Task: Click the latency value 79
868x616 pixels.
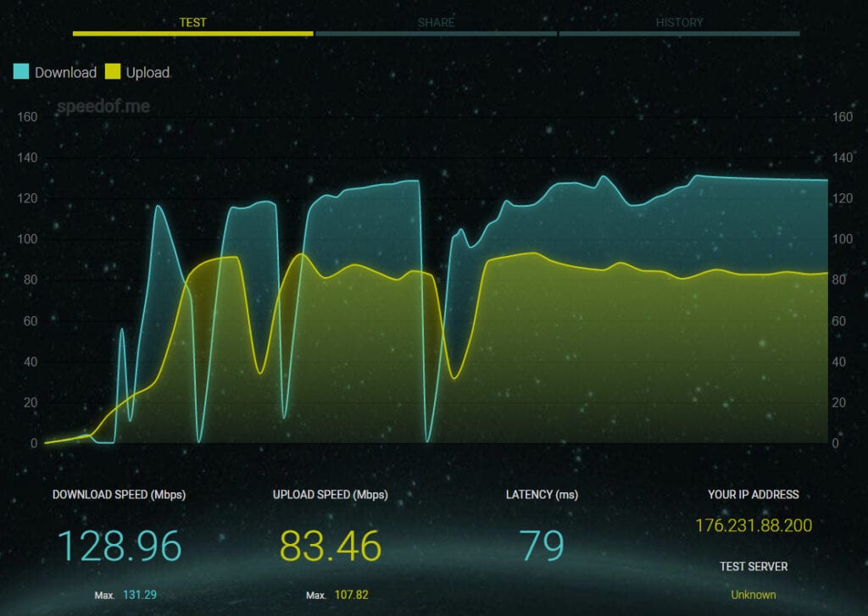Action: (x=542, y=547)
